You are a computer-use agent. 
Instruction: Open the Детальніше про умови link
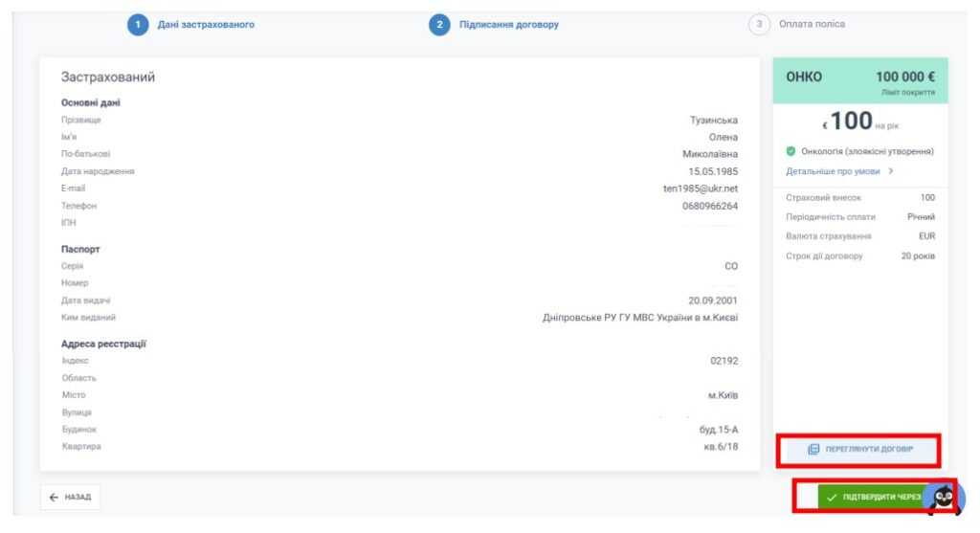tap(834, 171)
